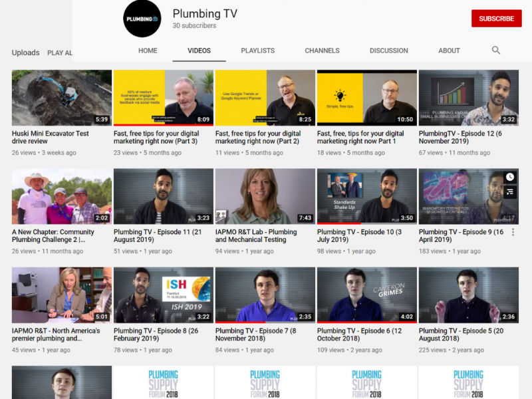Click the Cameron Grimes Episode 6 thumbnail
The image size is (532, 399).
coord(367,295)
